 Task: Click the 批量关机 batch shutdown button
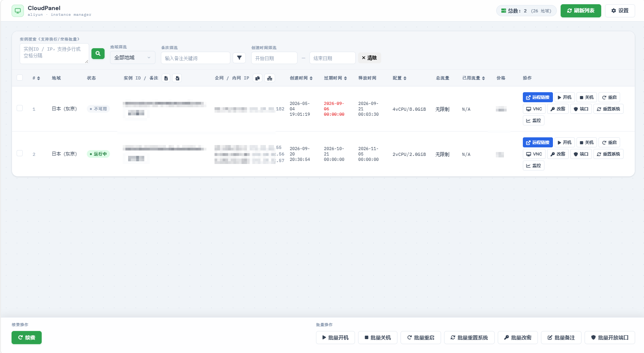pos(377,338)
